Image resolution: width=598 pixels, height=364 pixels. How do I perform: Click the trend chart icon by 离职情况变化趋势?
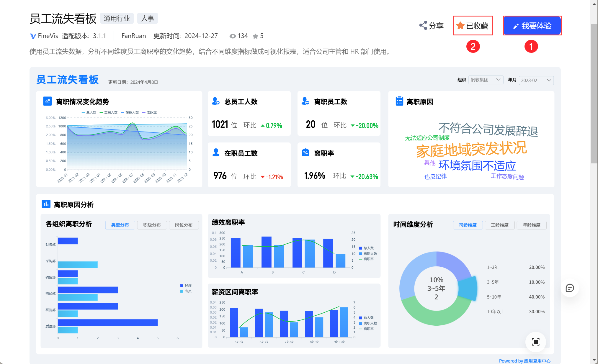click(x=47, y=101)
